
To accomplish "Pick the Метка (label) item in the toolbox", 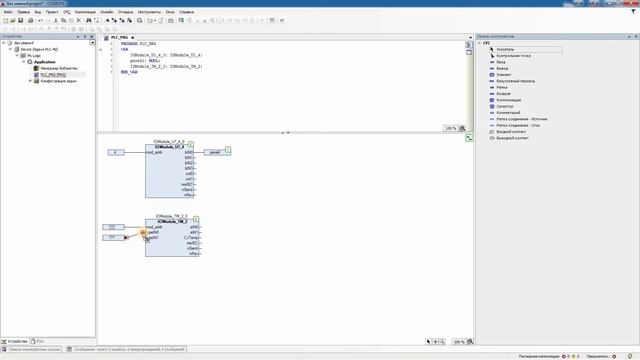I will click(502, 87).
